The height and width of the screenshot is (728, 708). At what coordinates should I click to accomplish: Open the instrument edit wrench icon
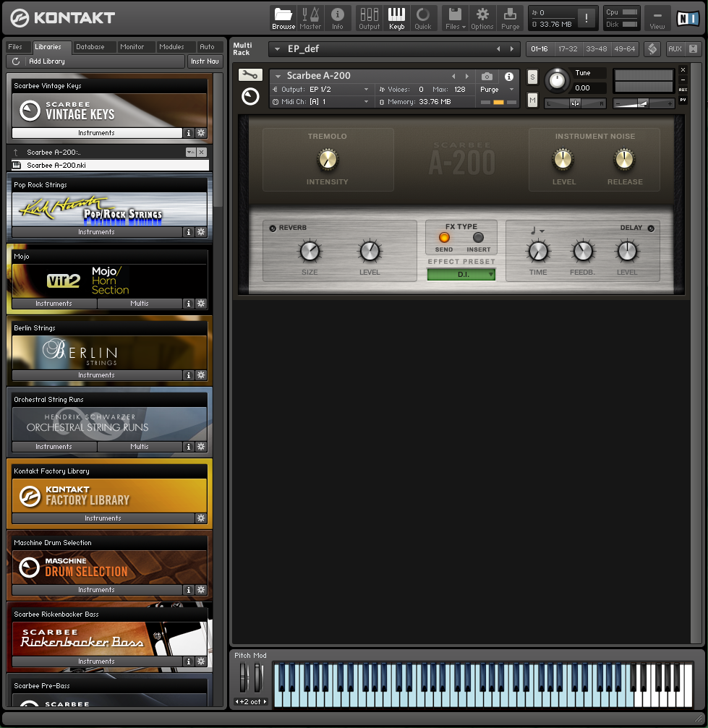coord(250,74)
